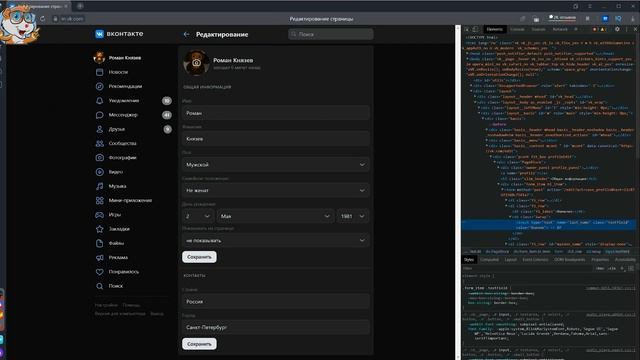Select the Computed tab in DevTools
Image resolution: width=640 pixels, height=360 pixels.
(x=489, y=260)
